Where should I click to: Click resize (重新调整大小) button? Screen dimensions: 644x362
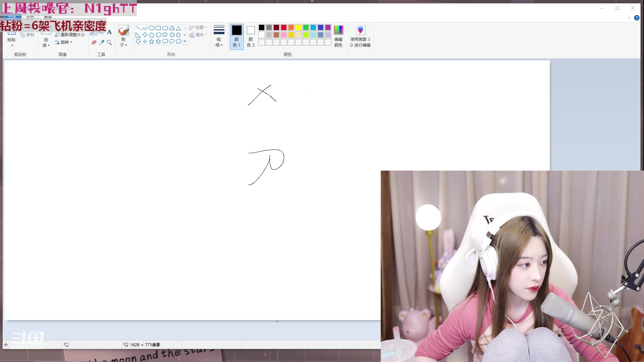tap(70, 35)
